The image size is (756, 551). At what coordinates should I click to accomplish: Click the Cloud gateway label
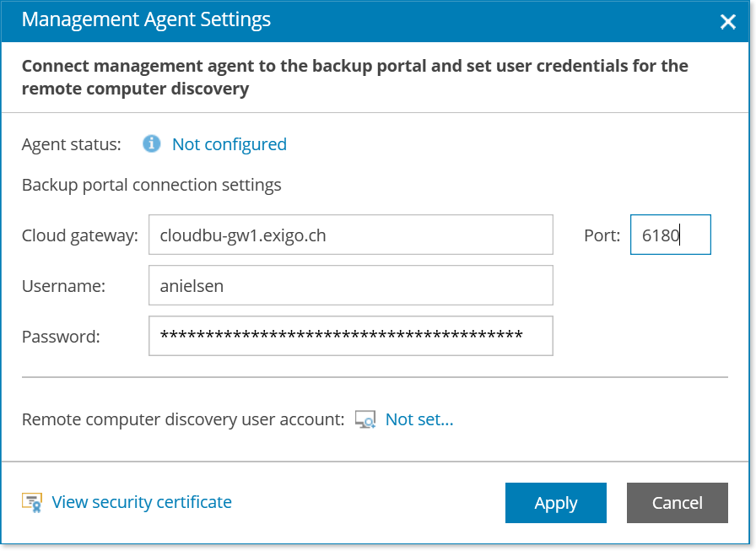[x=80, y=235]
